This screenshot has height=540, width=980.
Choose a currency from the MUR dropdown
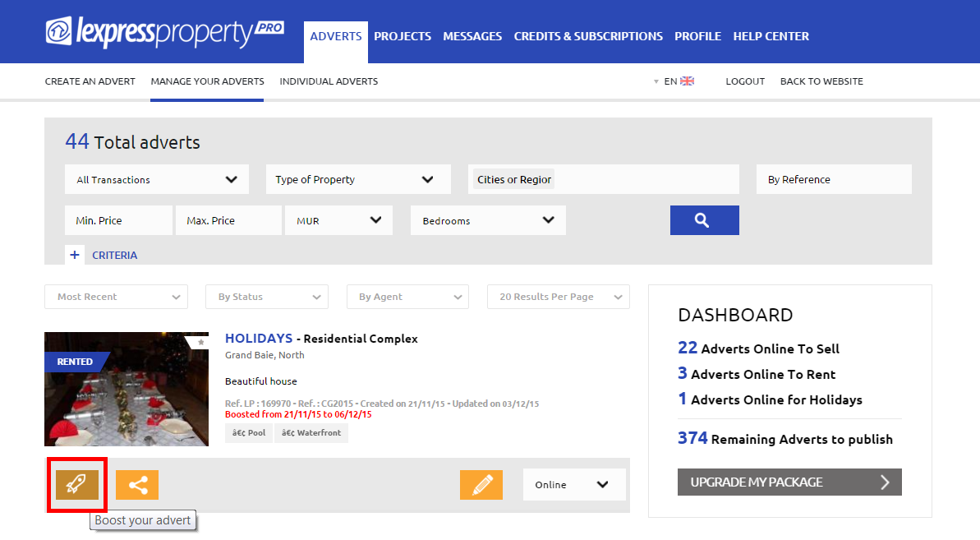tap(338, 220)
